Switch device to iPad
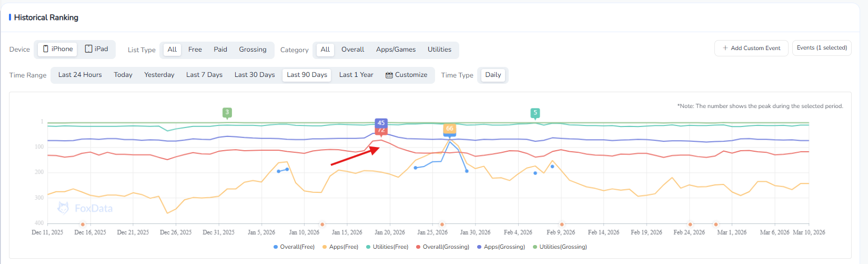Screen dimensions: 868x264 96,49
